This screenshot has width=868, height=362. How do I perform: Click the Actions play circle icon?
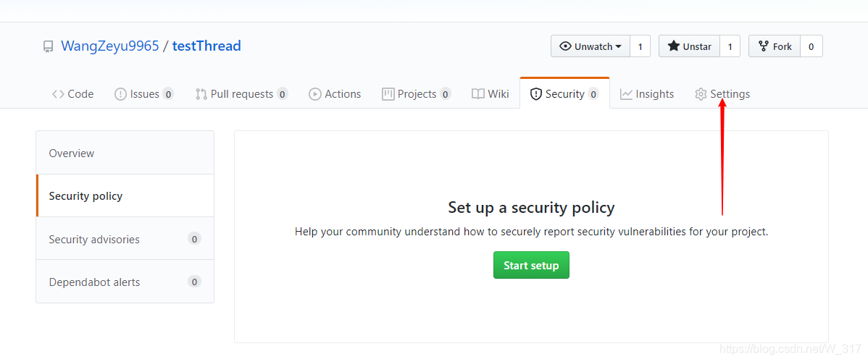click(315, 94)
